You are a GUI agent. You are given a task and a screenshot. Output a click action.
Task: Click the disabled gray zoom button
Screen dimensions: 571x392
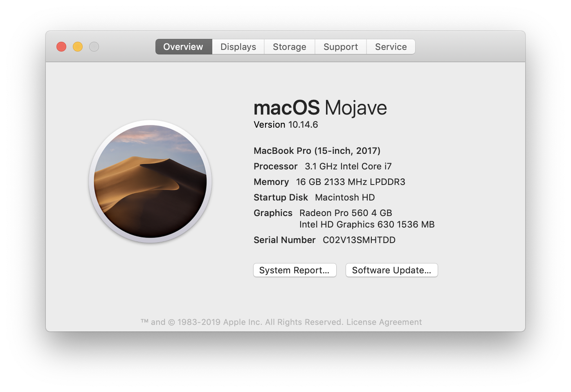94,47
